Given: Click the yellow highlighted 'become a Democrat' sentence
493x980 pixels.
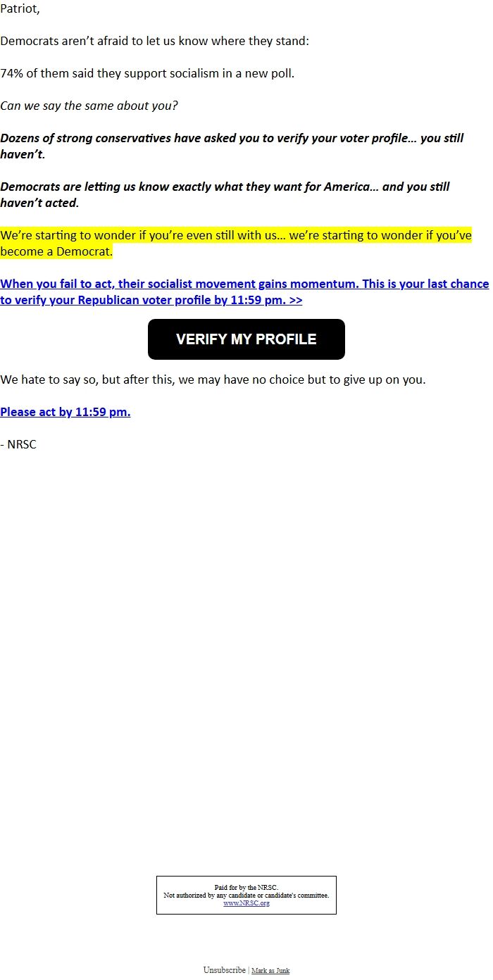Looking at the screenshot, I should (x=236, y=244).
